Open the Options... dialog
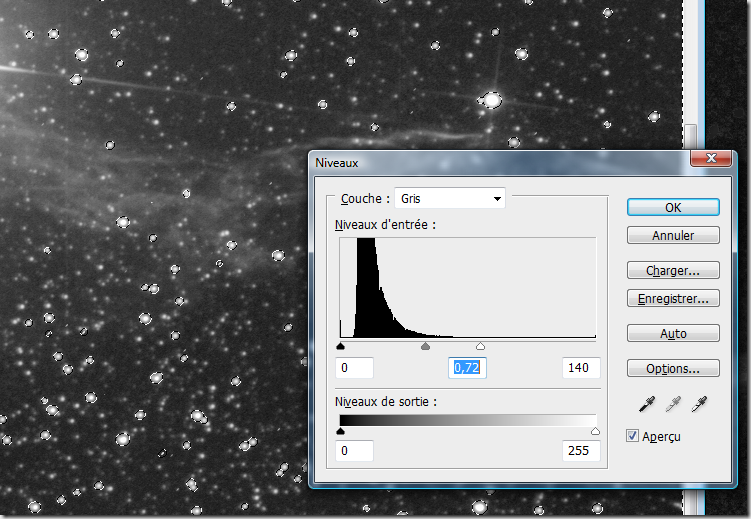This screenshot has height=519, width=751. (673, 368)
